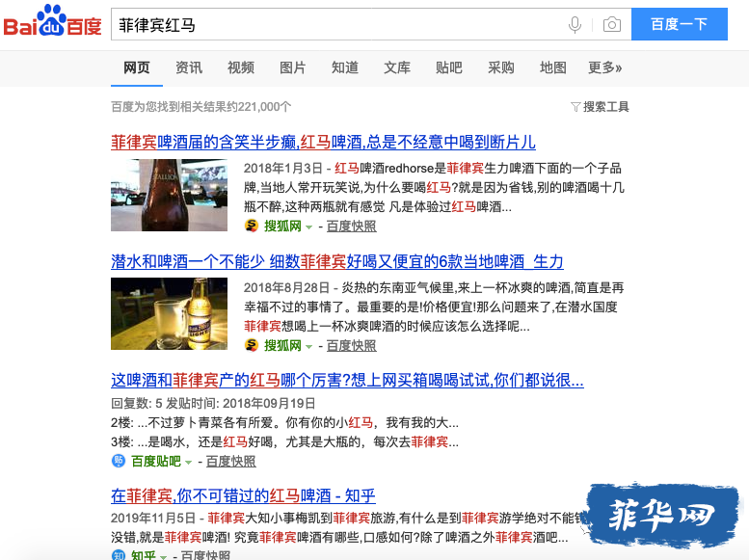Click the date text 2019年11月5日

coord(153,518)
